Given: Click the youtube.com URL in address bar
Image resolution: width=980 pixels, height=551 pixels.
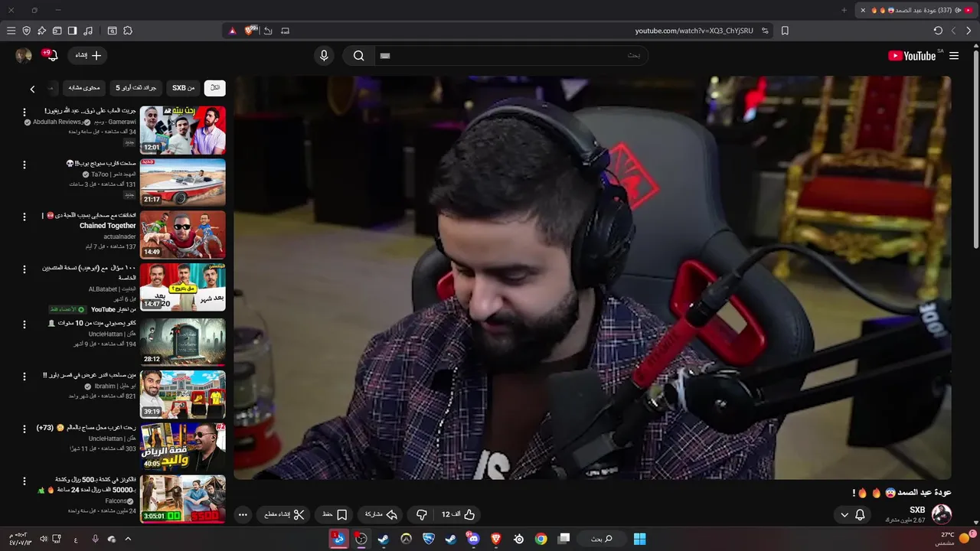Looking at the screenshot, I should [694, 31].
